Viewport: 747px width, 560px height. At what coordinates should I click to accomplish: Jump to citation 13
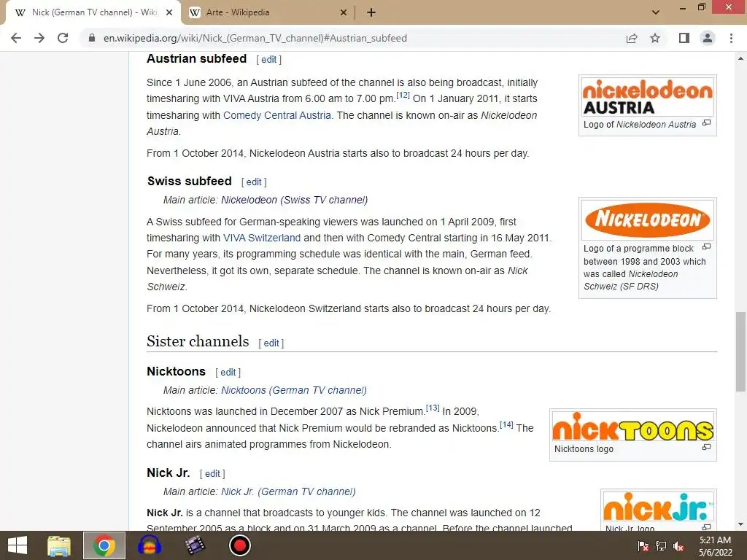point(433,408)
